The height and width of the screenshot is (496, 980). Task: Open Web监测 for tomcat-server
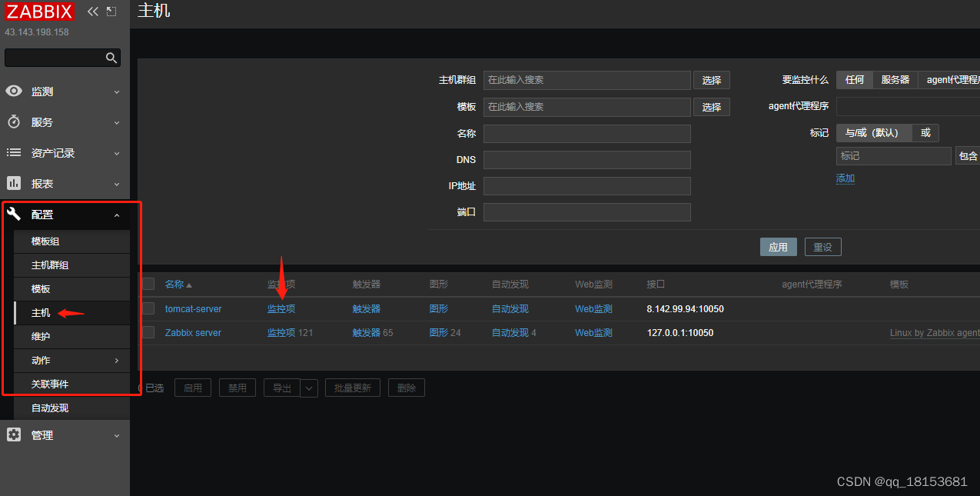(593, 309)
